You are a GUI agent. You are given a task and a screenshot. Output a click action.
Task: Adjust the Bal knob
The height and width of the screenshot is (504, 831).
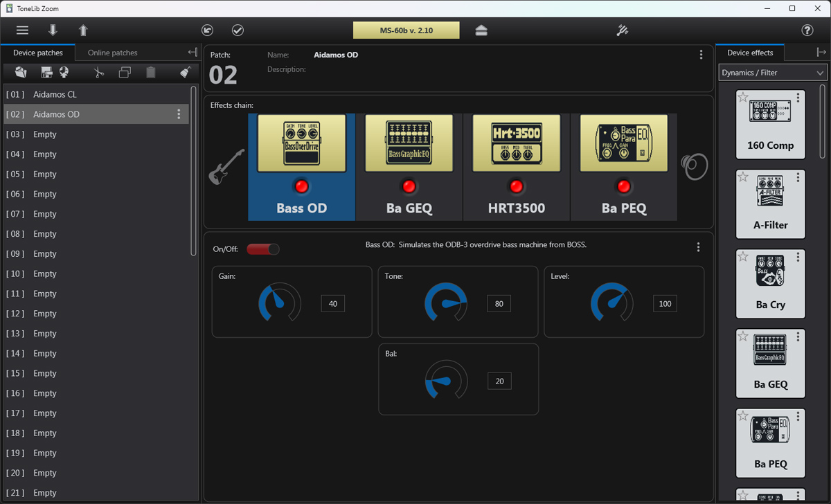coord(446,380)
